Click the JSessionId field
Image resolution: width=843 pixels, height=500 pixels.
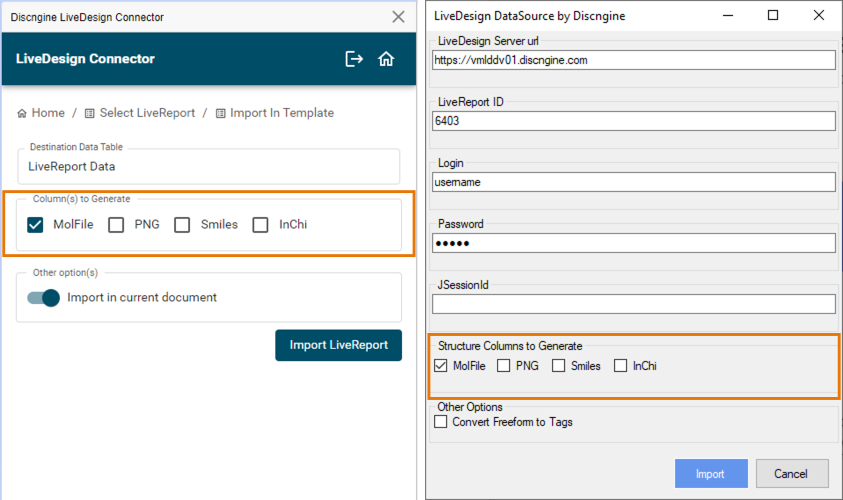[x=633, y=304]
